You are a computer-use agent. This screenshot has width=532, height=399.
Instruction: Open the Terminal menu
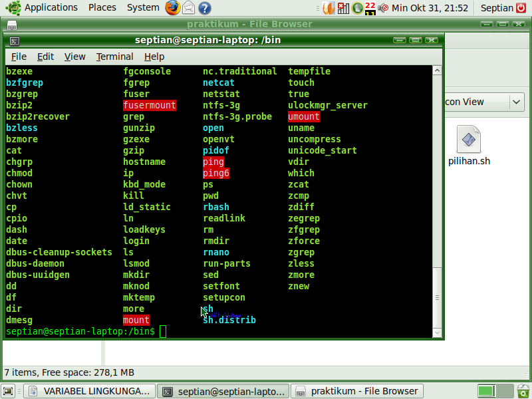(x=114, y=57)
